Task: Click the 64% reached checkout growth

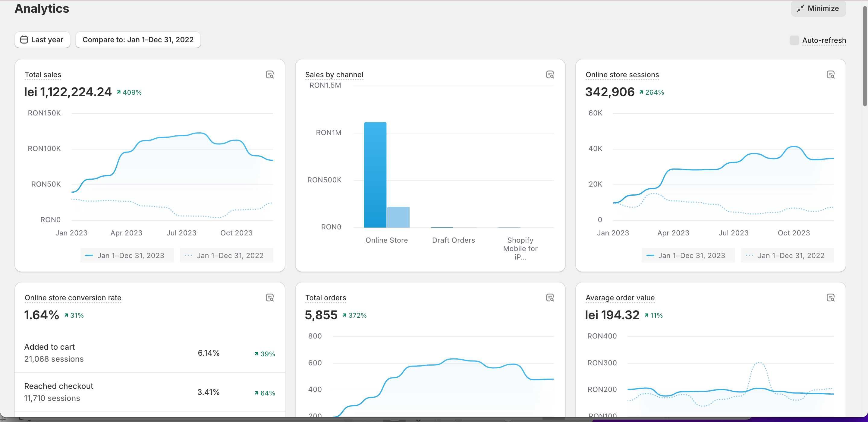Action: coord(265,393)
